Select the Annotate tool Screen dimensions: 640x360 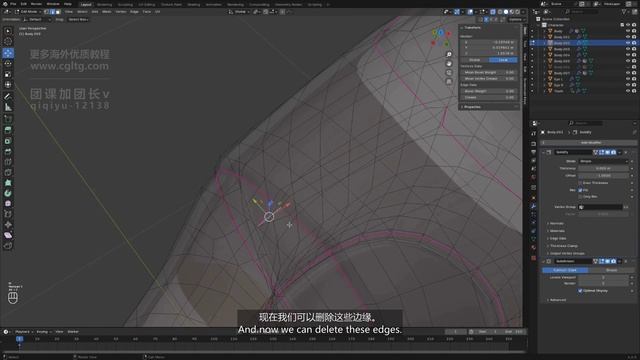click(x=8, y=97)
